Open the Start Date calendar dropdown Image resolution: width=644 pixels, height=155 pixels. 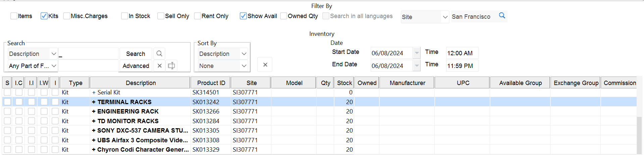tap(417, 53)
